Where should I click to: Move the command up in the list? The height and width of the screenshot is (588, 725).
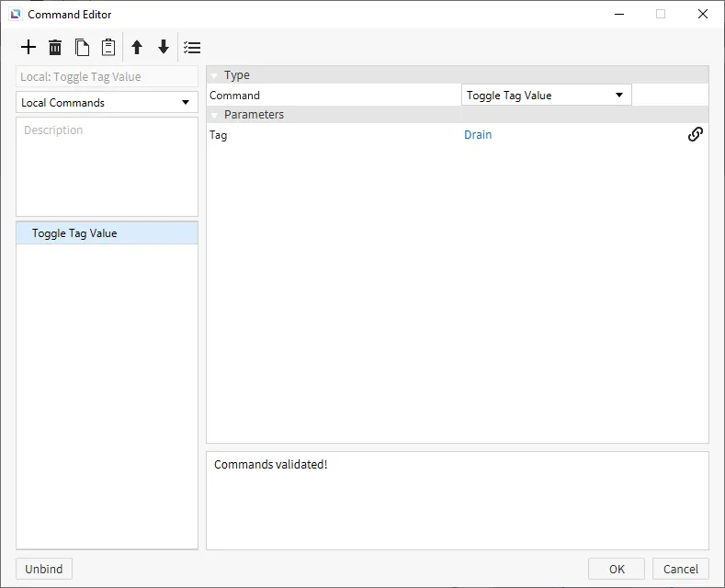coord(137,48)
